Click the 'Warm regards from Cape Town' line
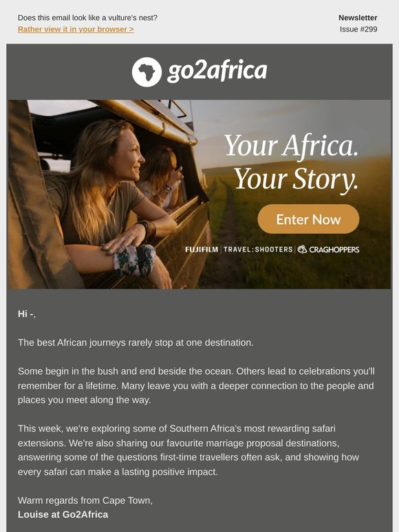 pyautogui.click(x=85, y=500)
